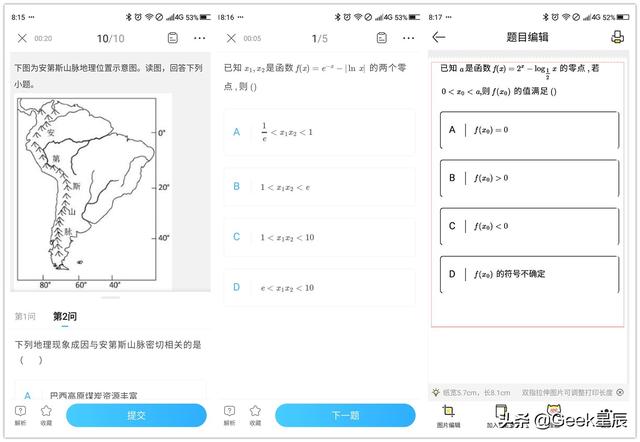Tap the light bulb hint icon

pos(436,392)
